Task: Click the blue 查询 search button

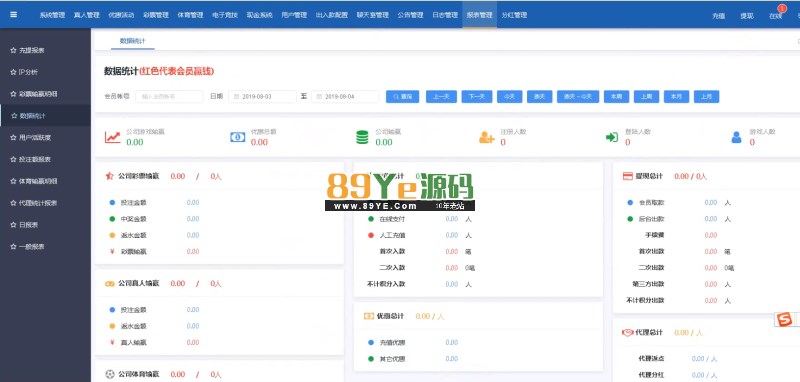Action: point(403,96)
